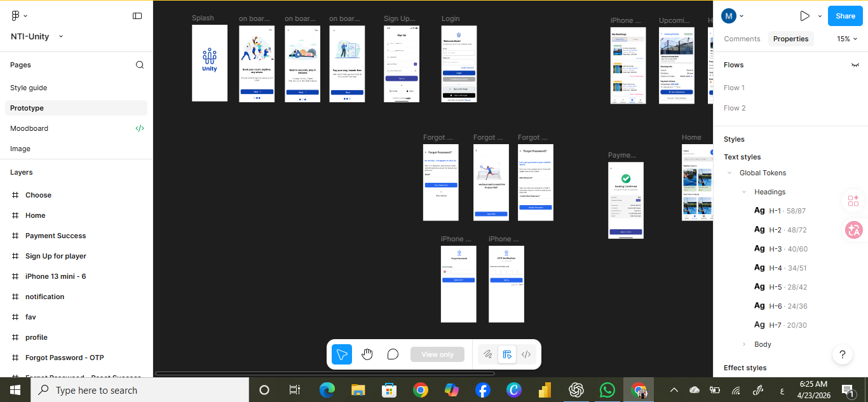
Task: Open the 15% zoom dropdown
Action: [847, 39]
